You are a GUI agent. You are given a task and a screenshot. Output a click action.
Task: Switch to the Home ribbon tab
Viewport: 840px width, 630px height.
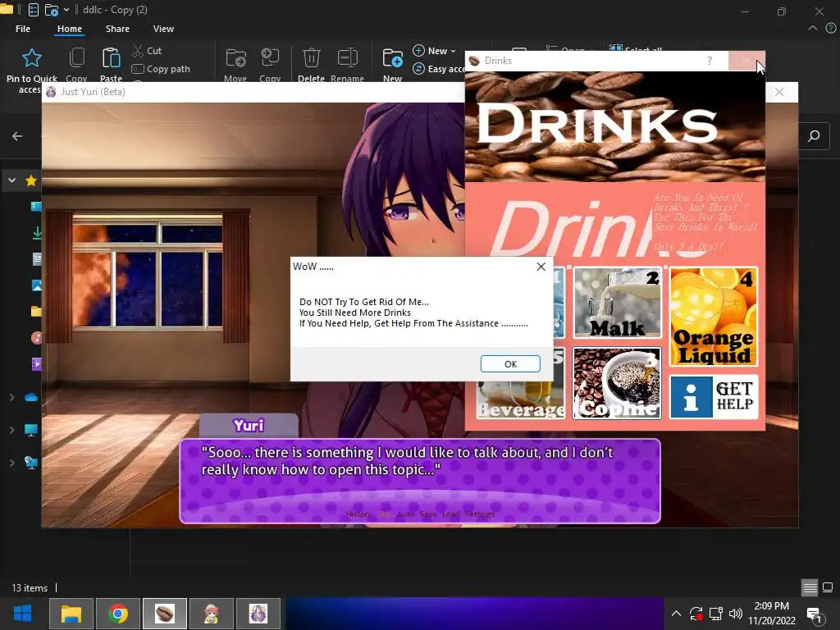(x=70, y=29)
